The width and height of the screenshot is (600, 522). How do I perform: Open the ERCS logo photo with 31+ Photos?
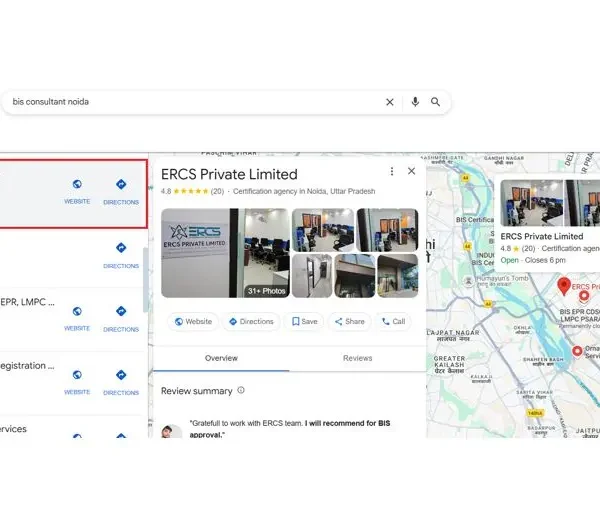(225, 253)
